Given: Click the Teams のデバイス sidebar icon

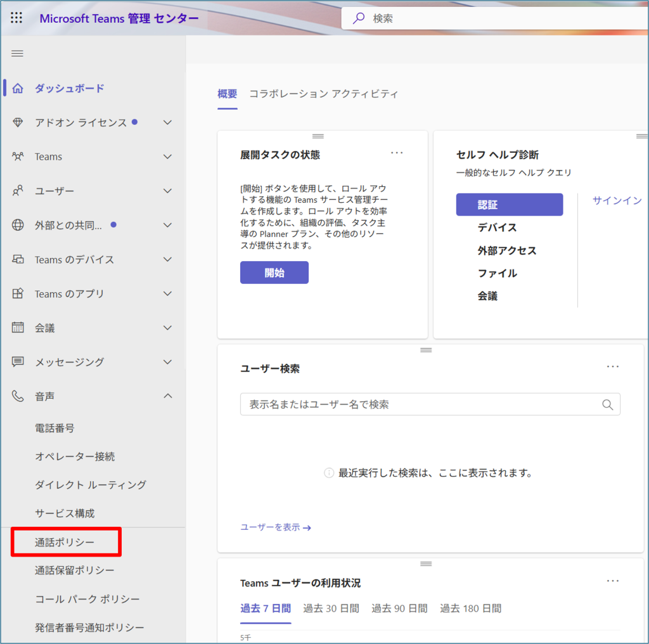Looking at the screenshot, I should click(18, 259).
